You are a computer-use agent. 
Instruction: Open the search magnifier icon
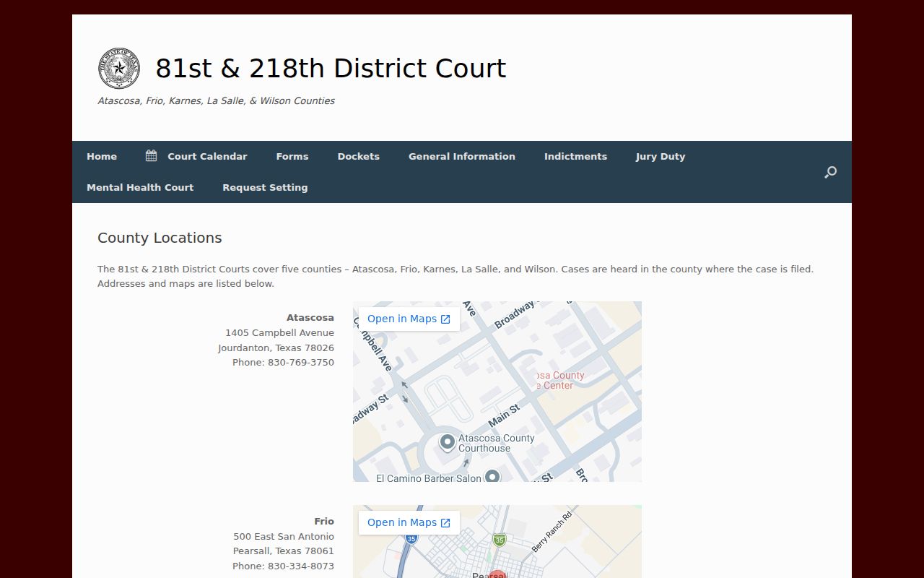(830, 172)
